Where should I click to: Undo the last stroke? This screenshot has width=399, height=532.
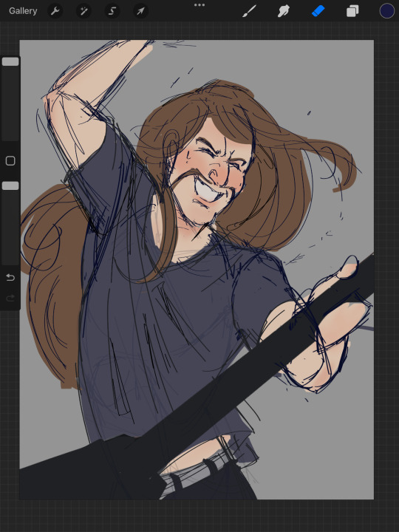click(x=10, y=278)
